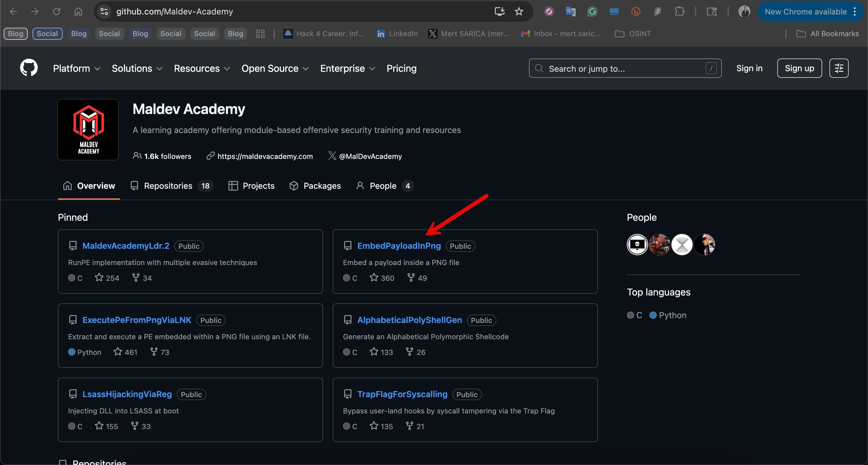
Task: Open the AlphabeticalPolyShellGen repository
Action: pos(409,320)
